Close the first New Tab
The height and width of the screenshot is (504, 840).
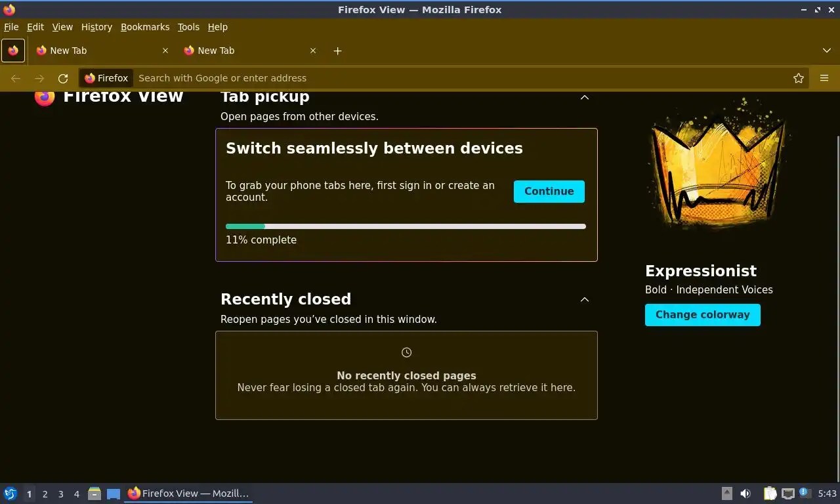pyautogui.click(x=165, y=51)
